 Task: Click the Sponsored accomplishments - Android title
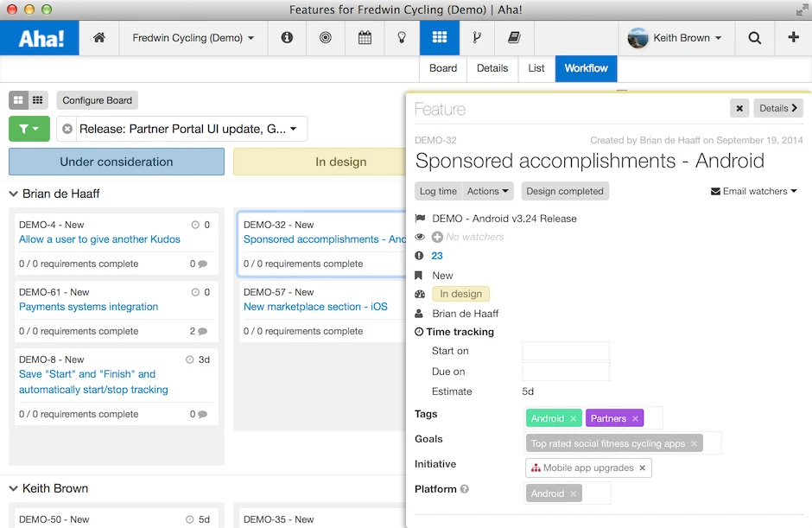click(x=589, y=161)
